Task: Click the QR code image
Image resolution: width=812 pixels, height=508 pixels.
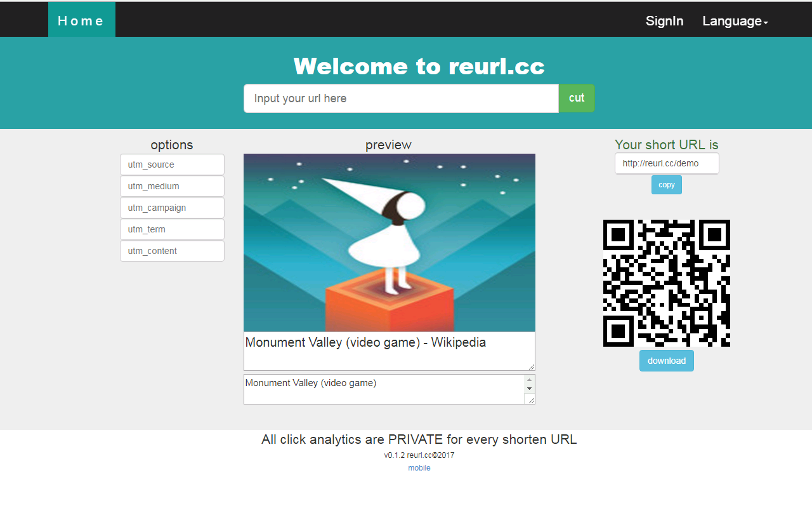Action: pyautogui.click(x=667, y=283)
